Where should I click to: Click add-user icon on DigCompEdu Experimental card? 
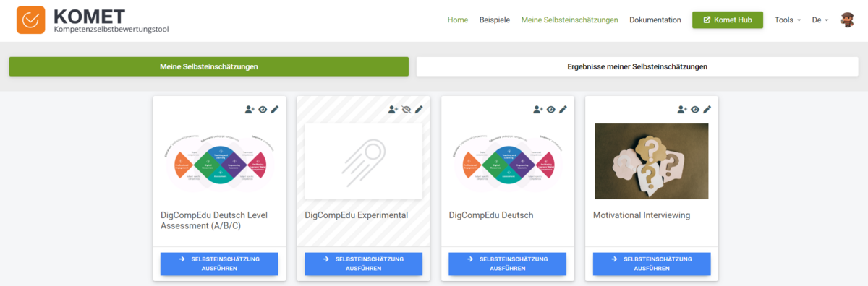tap(393, 110)
